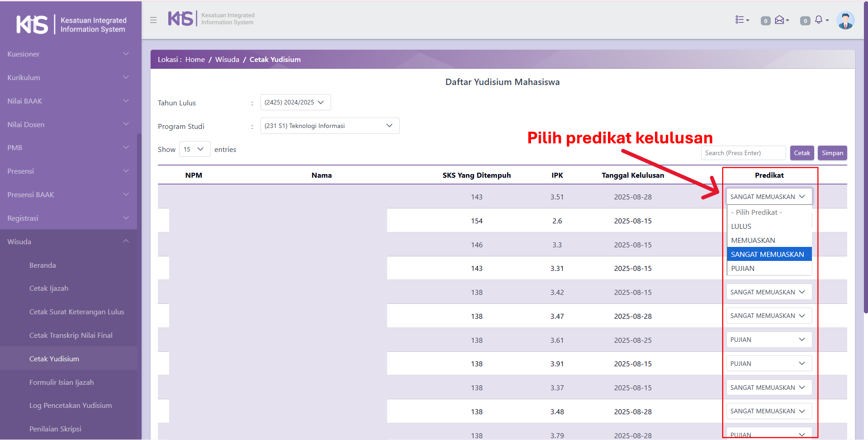
Task: Open the task list icon menu
Action: [742, 20]
